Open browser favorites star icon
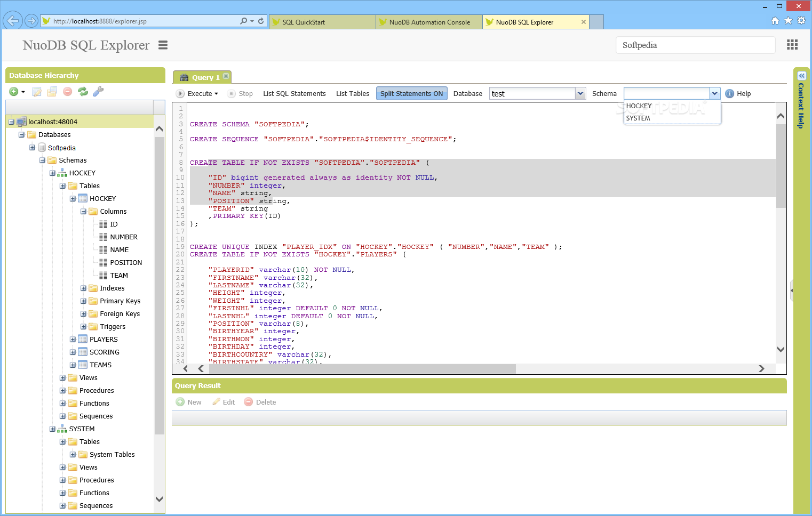812x516 pixels. point(788,21)
